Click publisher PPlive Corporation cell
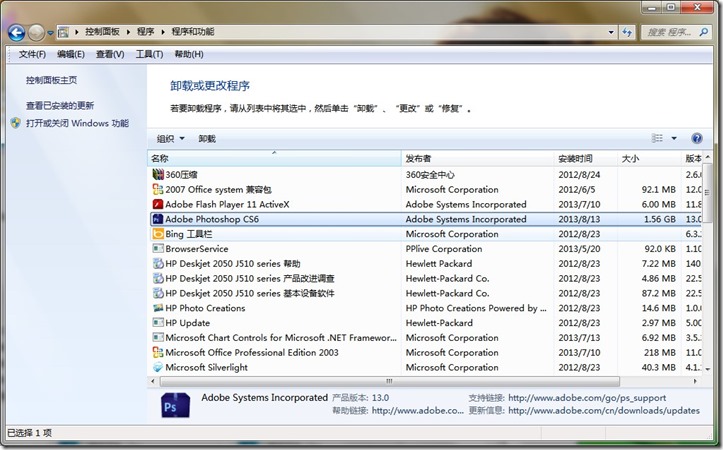 (444, 249)
